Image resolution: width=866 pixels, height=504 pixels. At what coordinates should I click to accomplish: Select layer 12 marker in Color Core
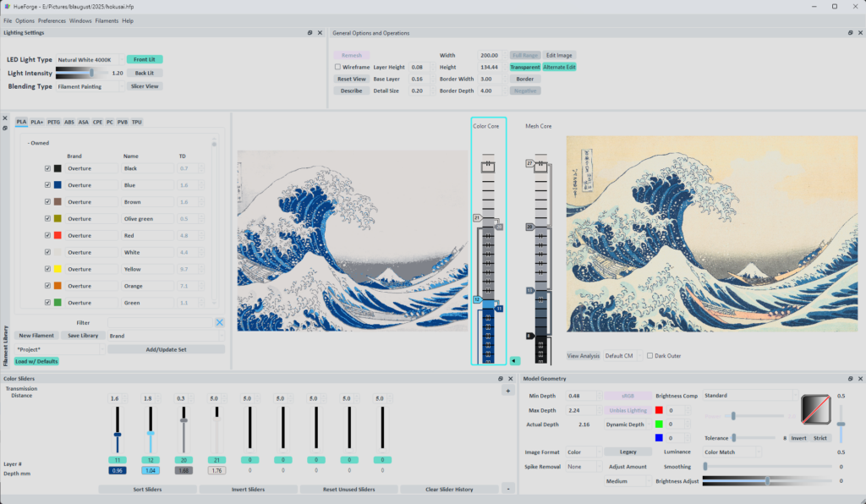(x=477, y=299)
